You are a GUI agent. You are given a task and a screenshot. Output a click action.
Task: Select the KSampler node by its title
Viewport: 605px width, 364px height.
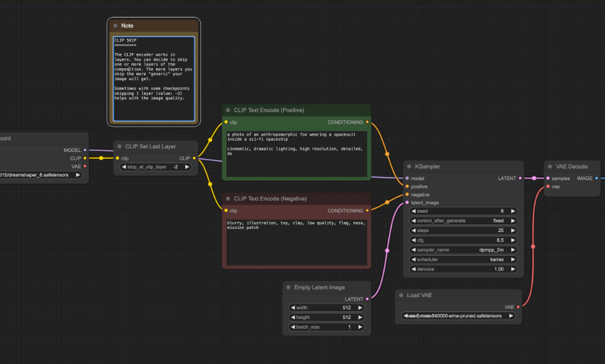pos(427,166)
